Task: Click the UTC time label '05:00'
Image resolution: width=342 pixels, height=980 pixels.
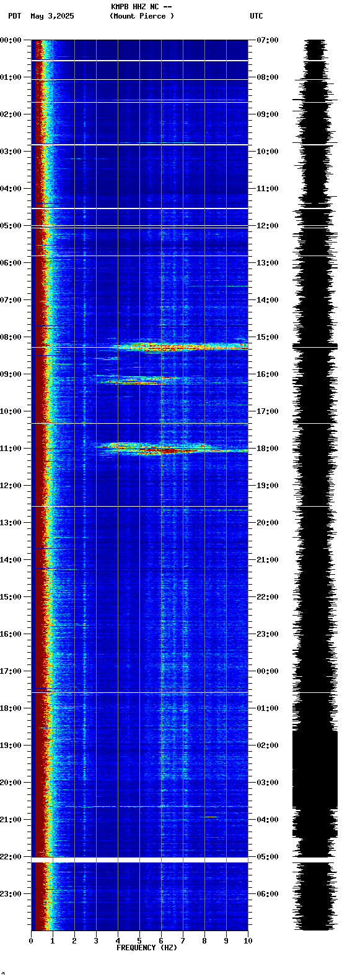Action: (x=268, y=857)
